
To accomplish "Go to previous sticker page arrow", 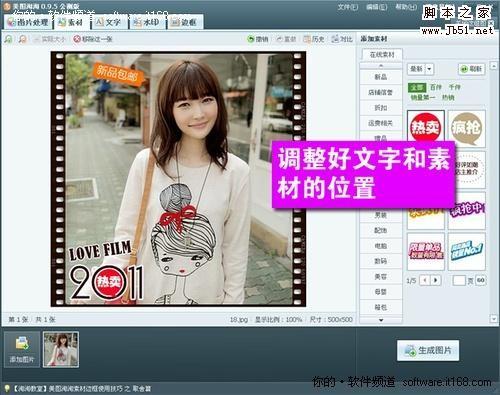I will point(425,280).
